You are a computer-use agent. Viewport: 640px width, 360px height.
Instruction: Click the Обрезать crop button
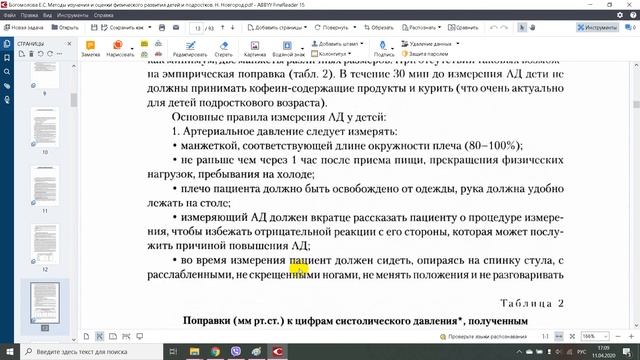[379, 27]
